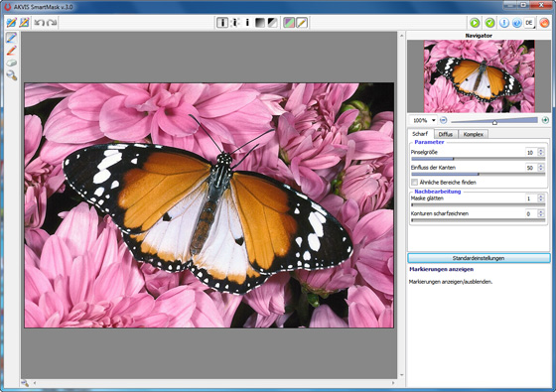
Task: Click the Maske glätten slider
Action: [x=478, y=204]
